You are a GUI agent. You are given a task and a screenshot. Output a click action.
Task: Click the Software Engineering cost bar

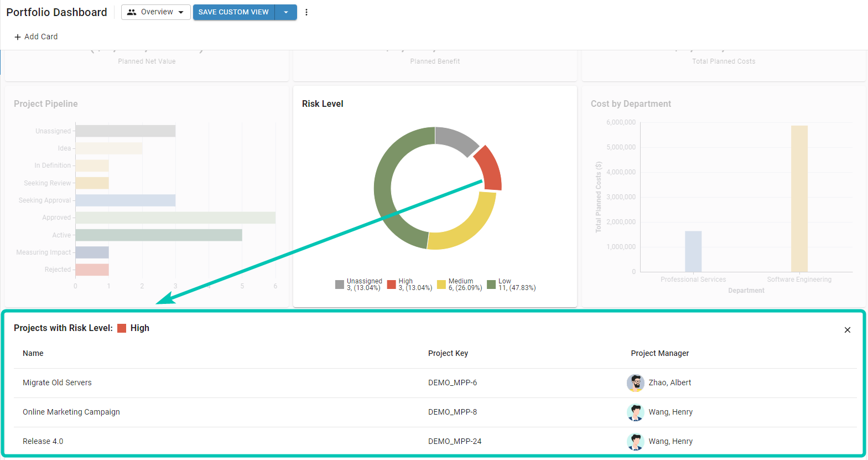[799, 199]
